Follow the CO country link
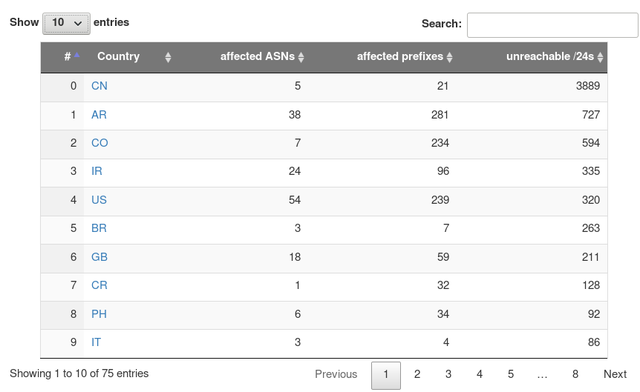This screenshot has height=392, width=640. [x=100, y=143]
